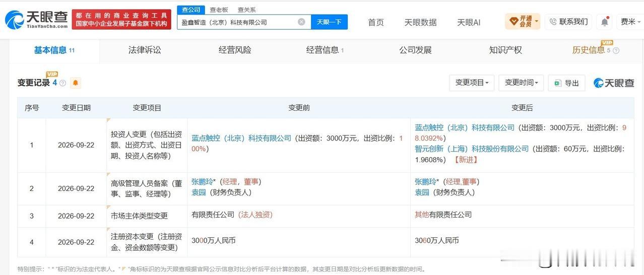Click the 天眼一下 search button

(329, 22)
